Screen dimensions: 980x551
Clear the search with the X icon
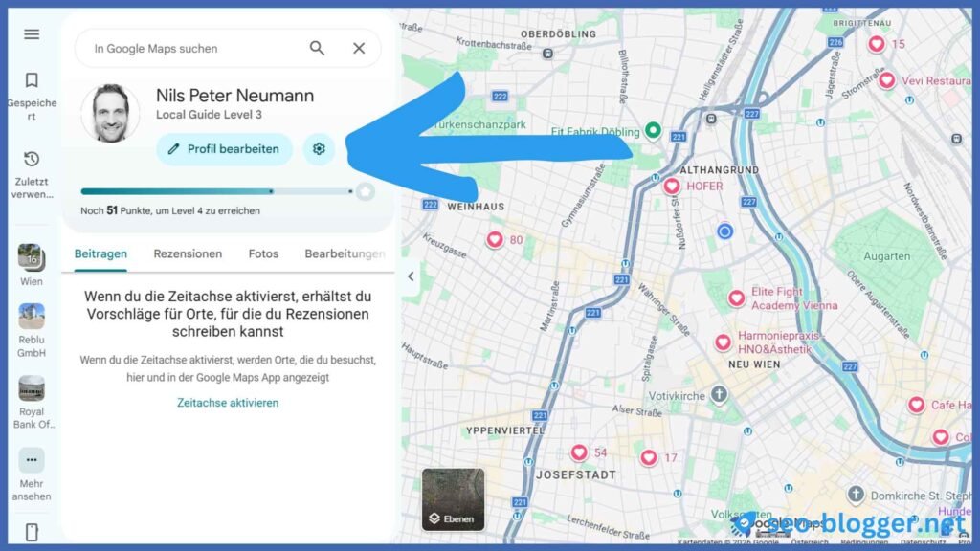(359, 48)
